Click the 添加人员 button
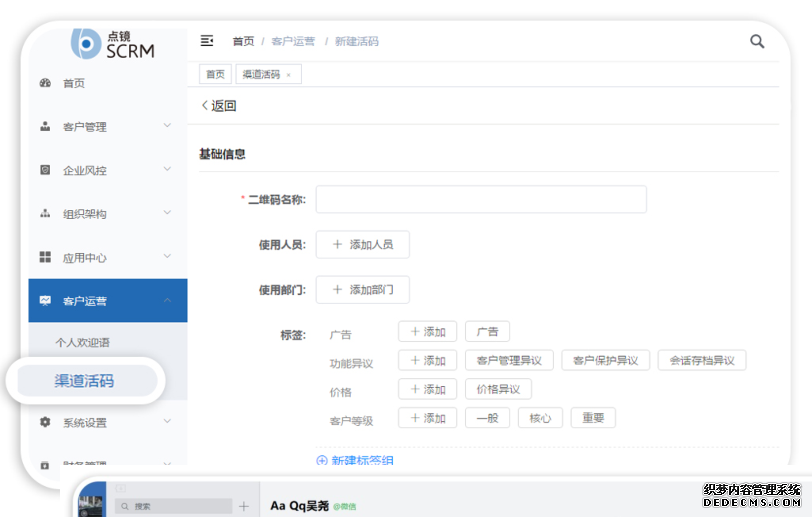812x517 pixels. pos(362,245)
